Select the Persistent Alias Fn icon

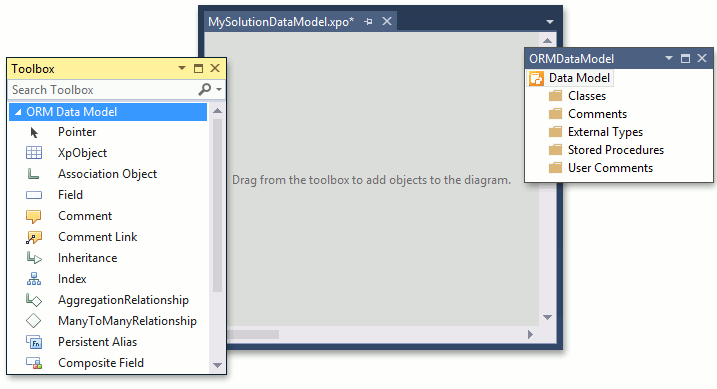(x=34, y=342)
